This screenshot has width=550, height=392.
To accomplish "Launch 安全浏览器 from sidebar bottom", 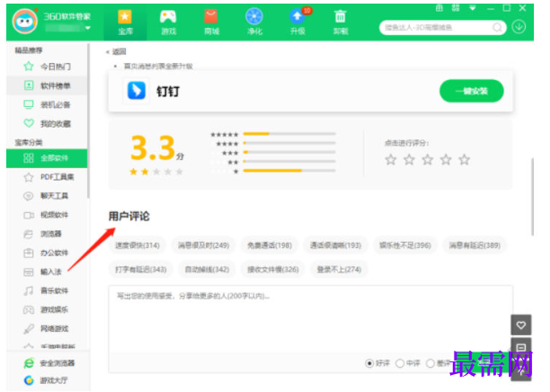I will coord(49,363).
